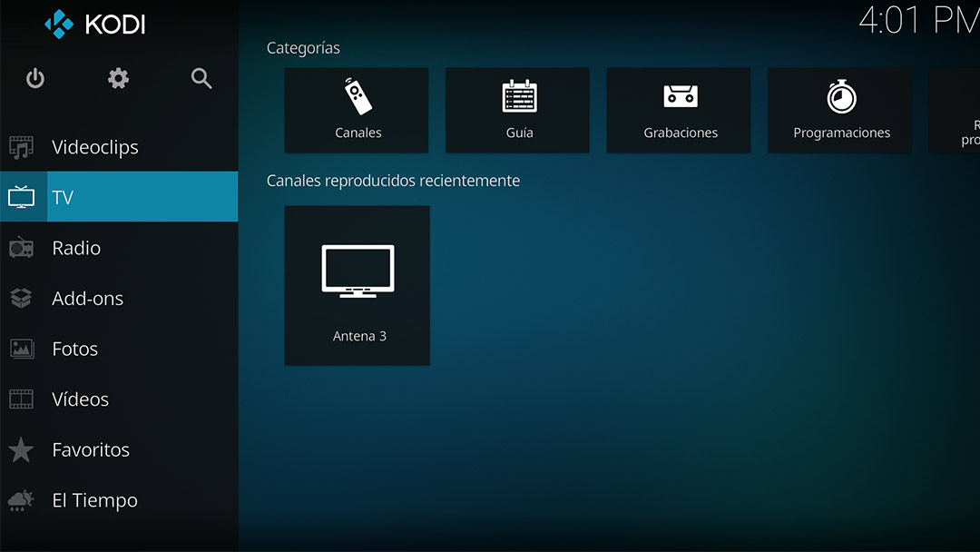980x552 pixels.
Task: Open the Guía calendar tile
Action: pyautogui.click(x=518, y=110)
